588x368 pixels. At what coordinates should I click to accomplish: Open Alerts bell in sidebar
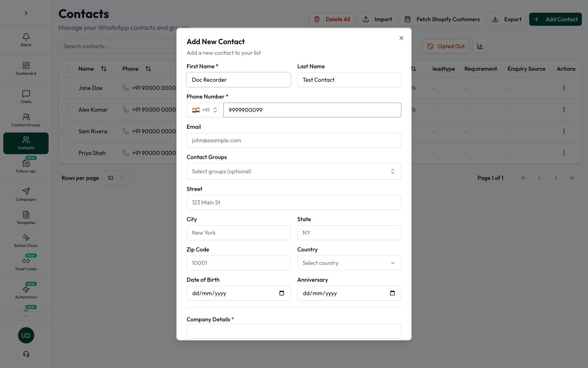tap(26, 40)
